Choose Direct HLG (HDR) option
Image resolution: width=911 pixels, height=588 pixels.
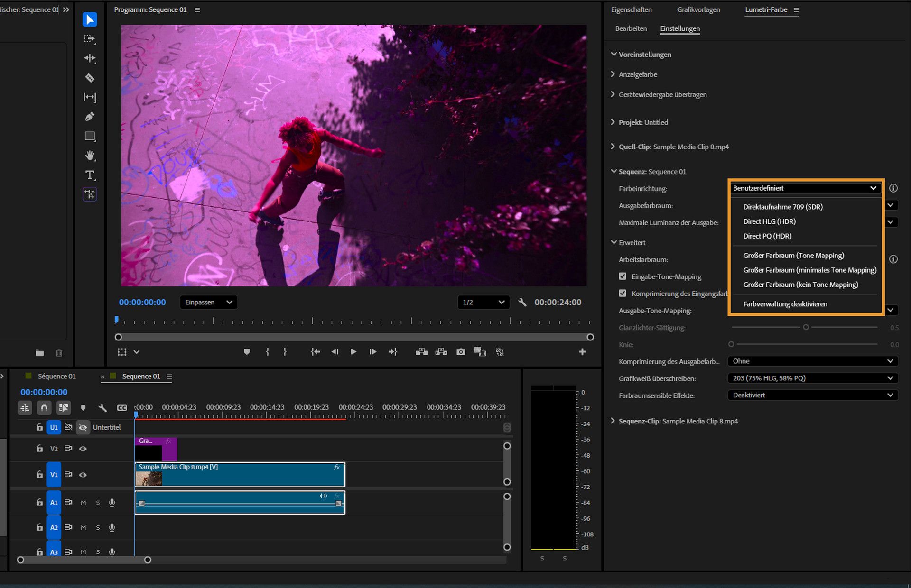click(x=769, y=221)
